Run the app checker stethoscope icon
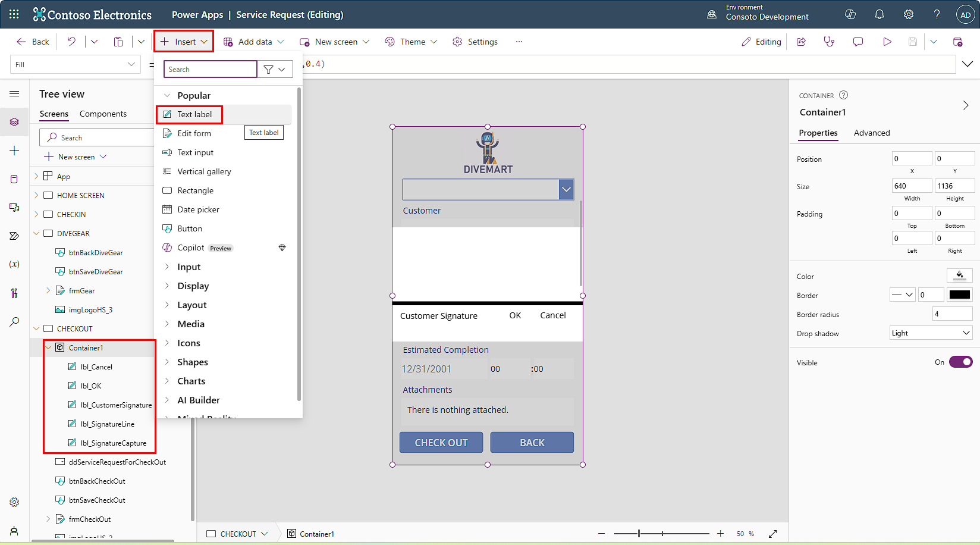 [829, 41]
